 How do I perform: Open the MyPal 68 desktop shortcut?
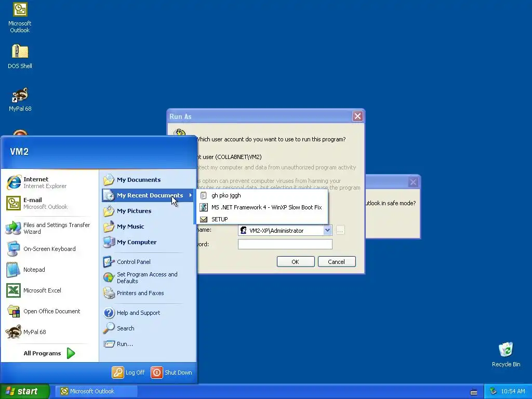coord(20,100)
